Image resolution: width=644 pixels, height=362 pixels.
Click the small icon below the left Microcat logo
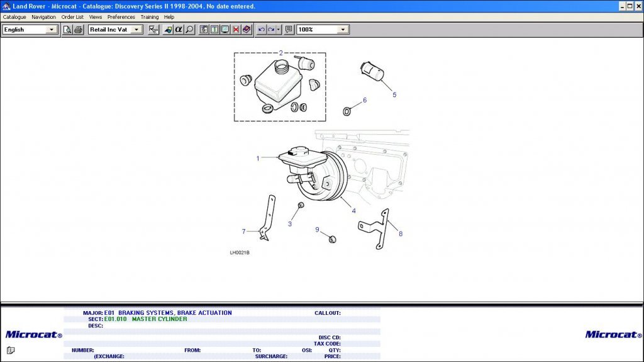coord(11,351)
